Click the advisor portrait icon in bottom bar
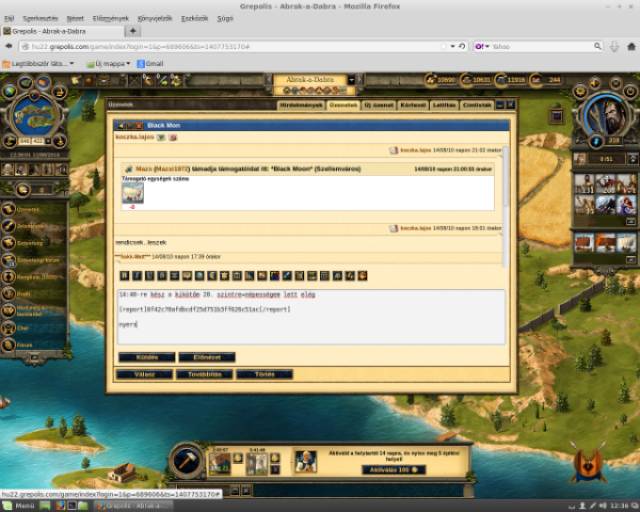Viewport: 640px width, 512px height. point(305,461)
